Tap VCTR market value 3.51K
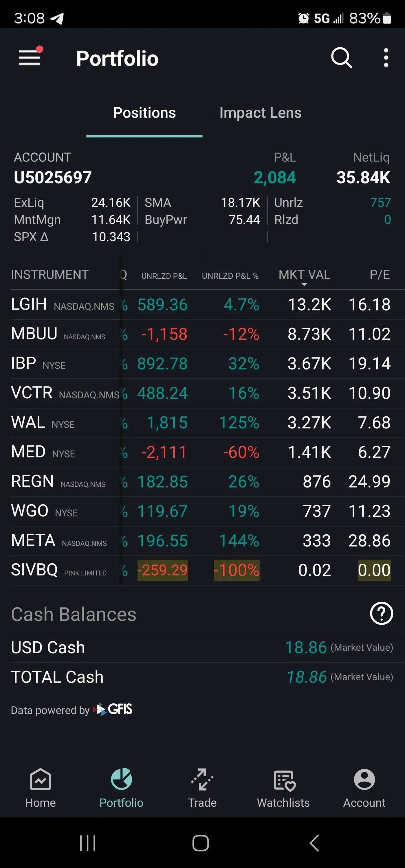 point(309,393)
